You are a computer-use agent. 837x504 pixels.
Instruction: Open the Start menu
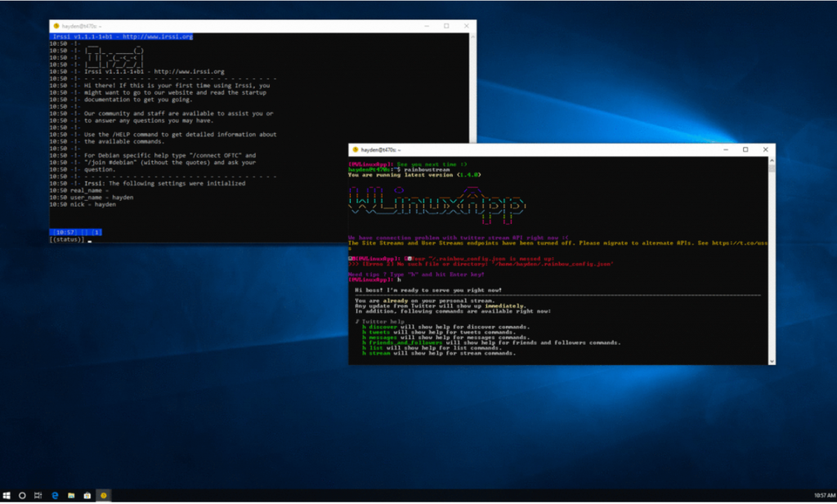(6, 494)
